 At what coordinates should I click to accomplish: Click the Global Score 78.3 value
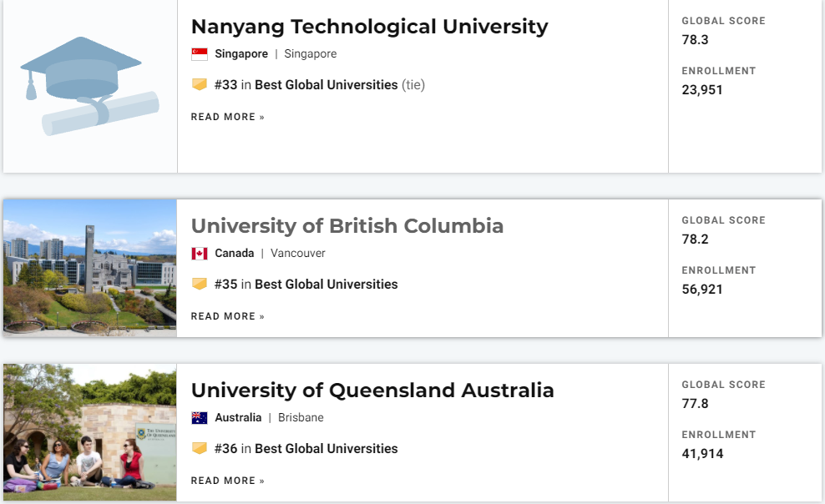pyautogui.click(x=695, y=39)
